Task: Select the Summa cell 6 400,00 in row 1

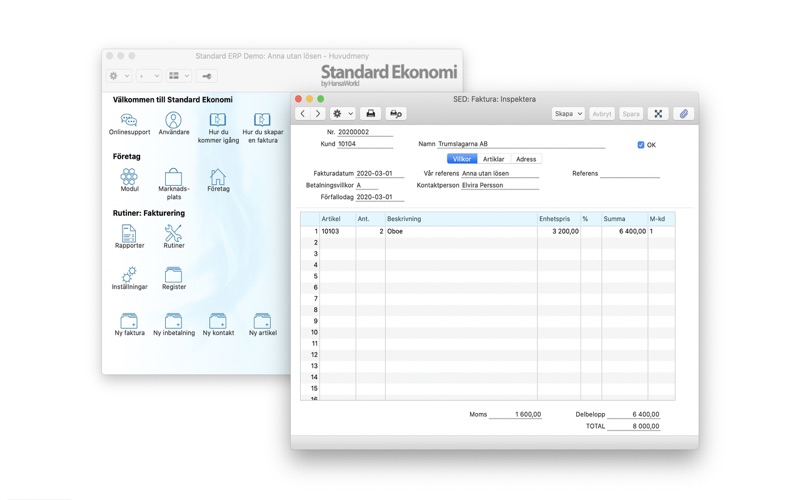Action: tap(624, 231)
